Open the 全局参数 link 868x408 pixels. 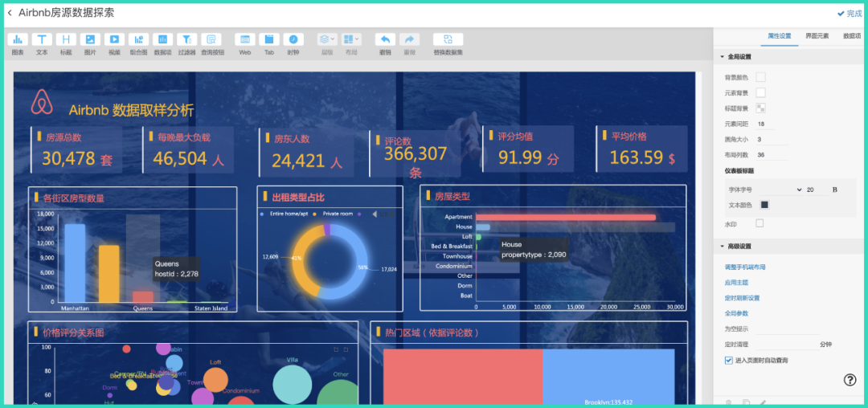(736, 313)
